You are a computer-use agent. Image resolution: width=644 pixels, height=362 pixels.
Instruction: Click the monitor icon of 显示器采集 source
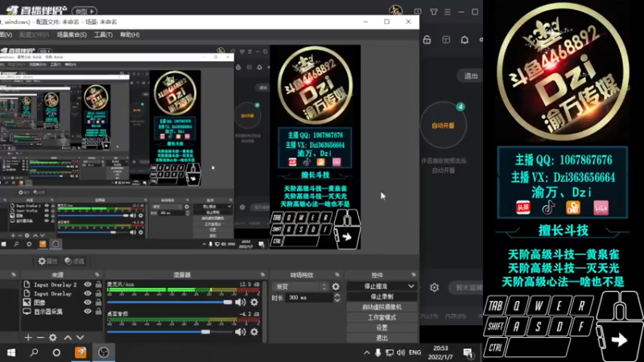tap(27, 311)
